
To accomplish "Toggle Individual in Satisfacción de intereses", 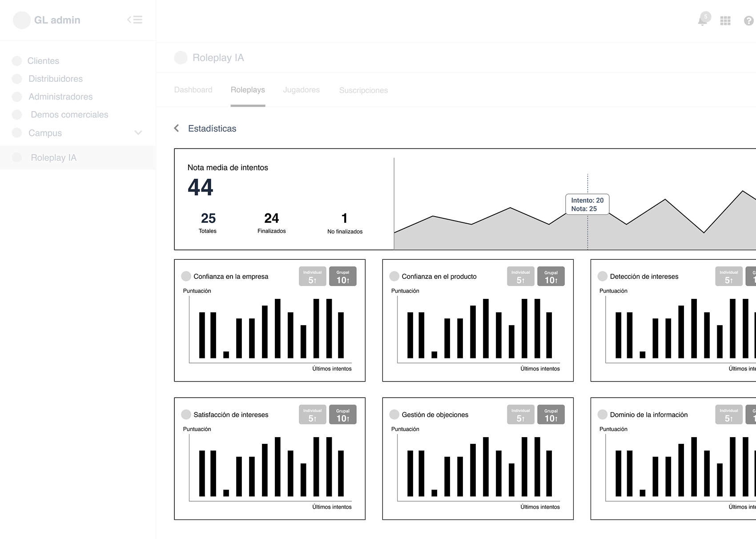I will point(313,414).
